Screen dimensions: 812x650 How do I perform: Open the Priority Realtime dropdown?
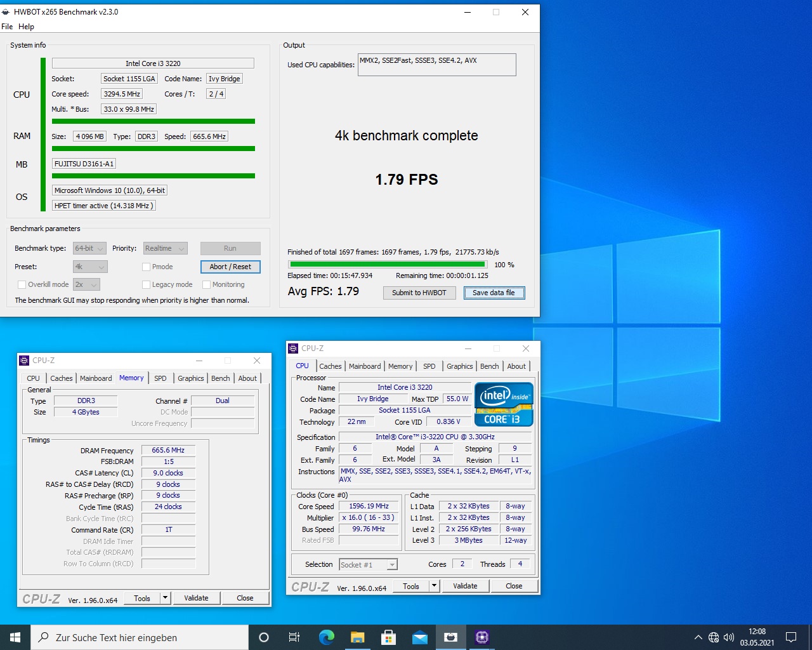tap(165, 248)
